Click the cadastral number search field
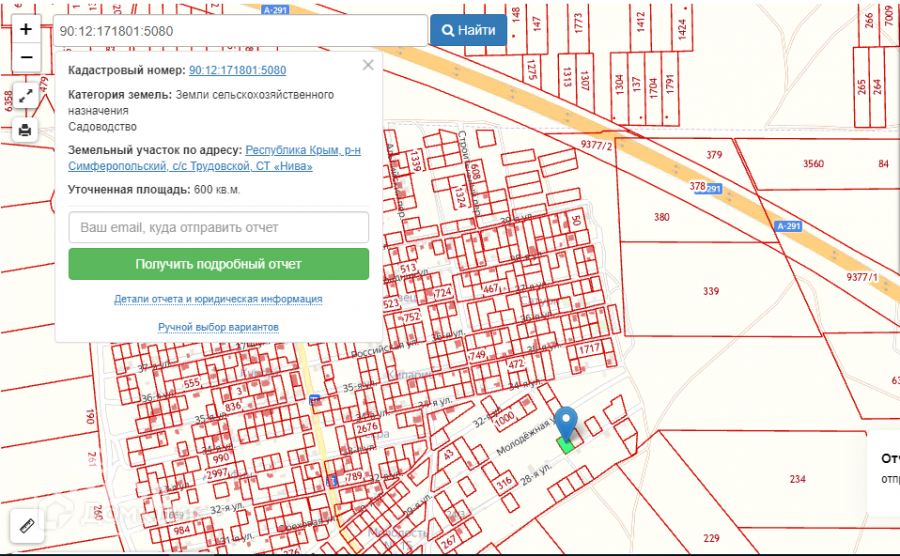 [240, 31]
